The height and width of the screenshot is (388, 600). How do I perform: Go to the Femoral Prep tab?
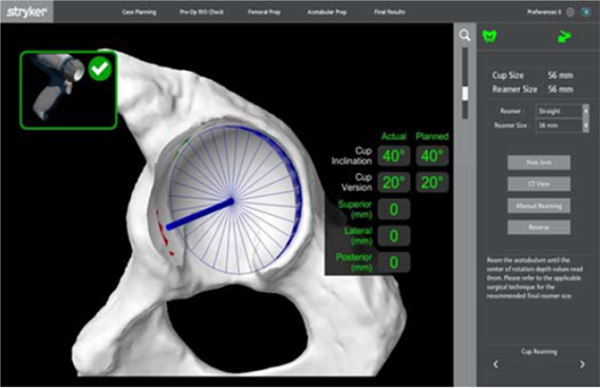264,12
